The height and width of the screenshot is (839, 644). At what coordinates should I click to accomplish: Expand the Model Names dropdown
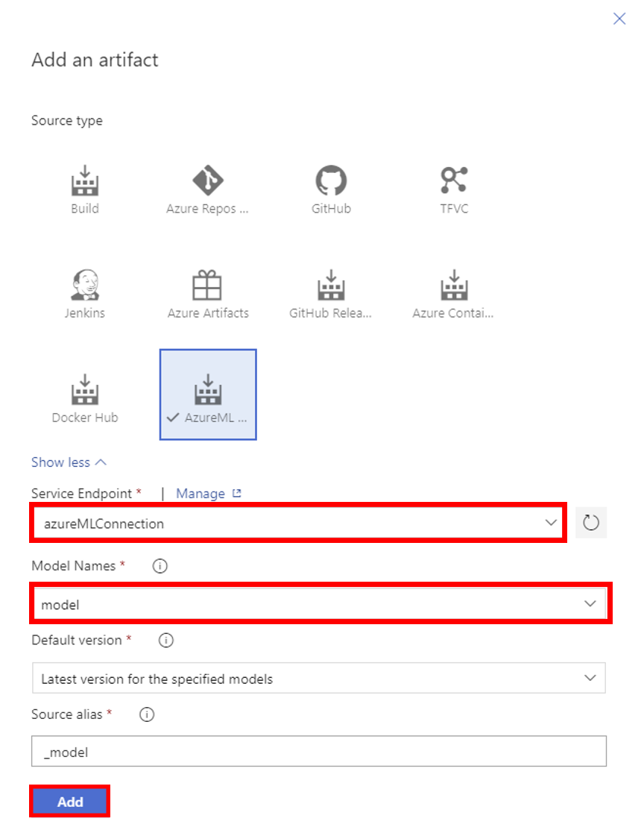coord(321,604)
